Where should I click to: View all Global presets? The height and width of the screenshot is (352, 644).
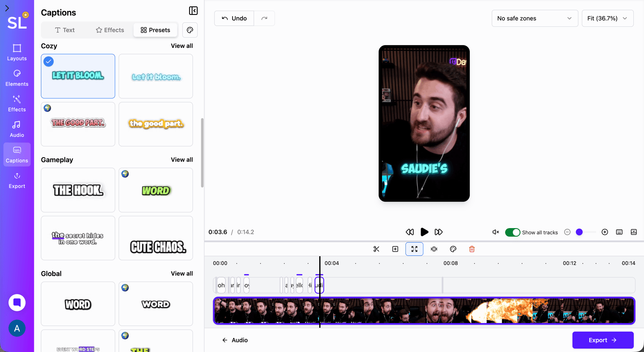(x=182, y=274)
